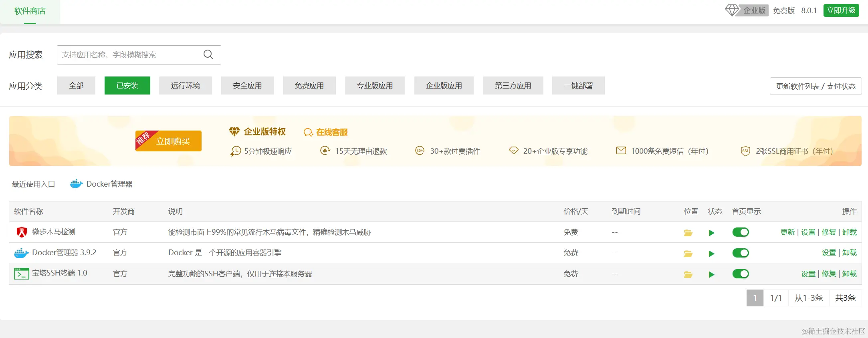Viewport: 868px width, 338px height.
Task: Select the 已安装 category filter
Action: pyautogui.click(x=127, y=86)
